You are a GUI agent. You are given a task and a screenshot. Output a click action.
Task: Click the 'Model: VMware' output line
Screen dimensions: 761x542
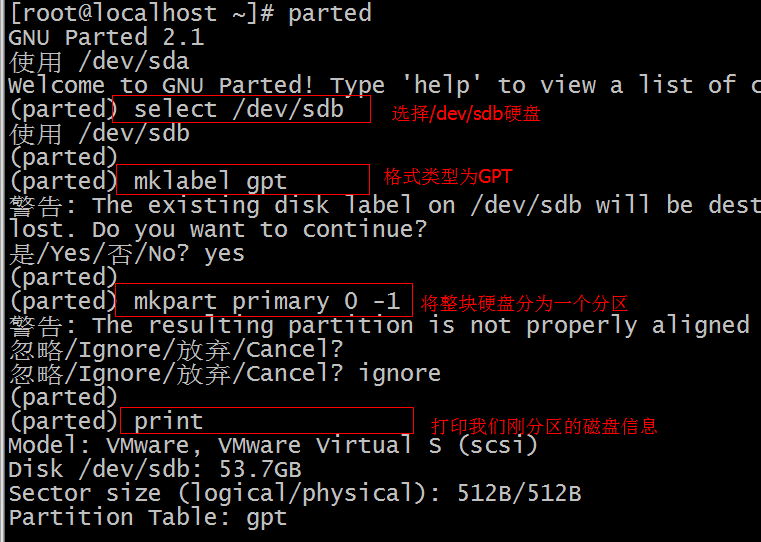[x=273, y=445]
